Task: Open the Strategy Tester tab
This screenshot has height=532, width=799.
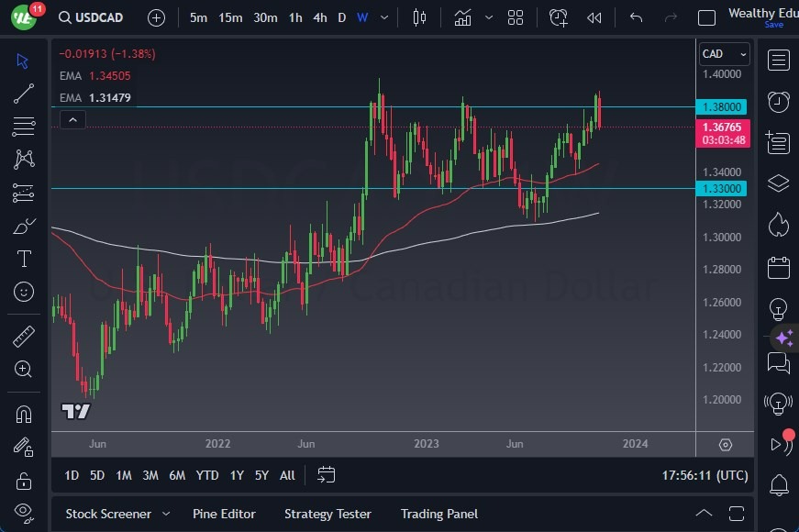Action: tap(327, 514)
